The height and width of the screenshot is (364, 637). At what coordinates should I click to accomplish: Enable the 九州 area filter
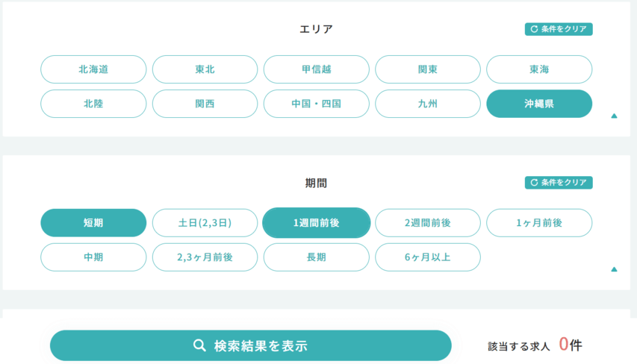[x=428, y=104]
